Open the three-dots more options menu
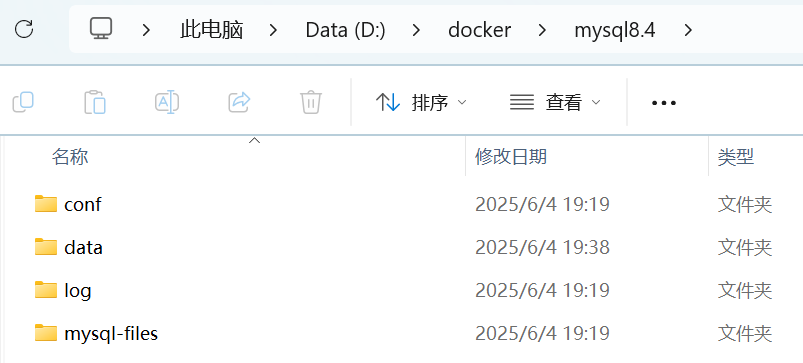This screenshot has height=363, width=803. (664, 103)
